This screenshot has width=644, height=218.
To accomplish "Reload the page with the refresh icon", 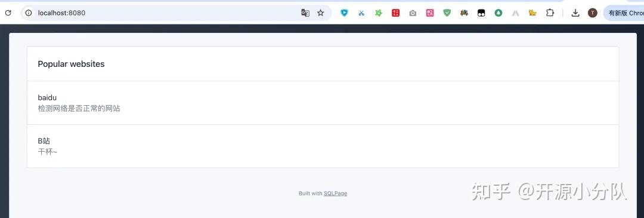I will [8, 13].
